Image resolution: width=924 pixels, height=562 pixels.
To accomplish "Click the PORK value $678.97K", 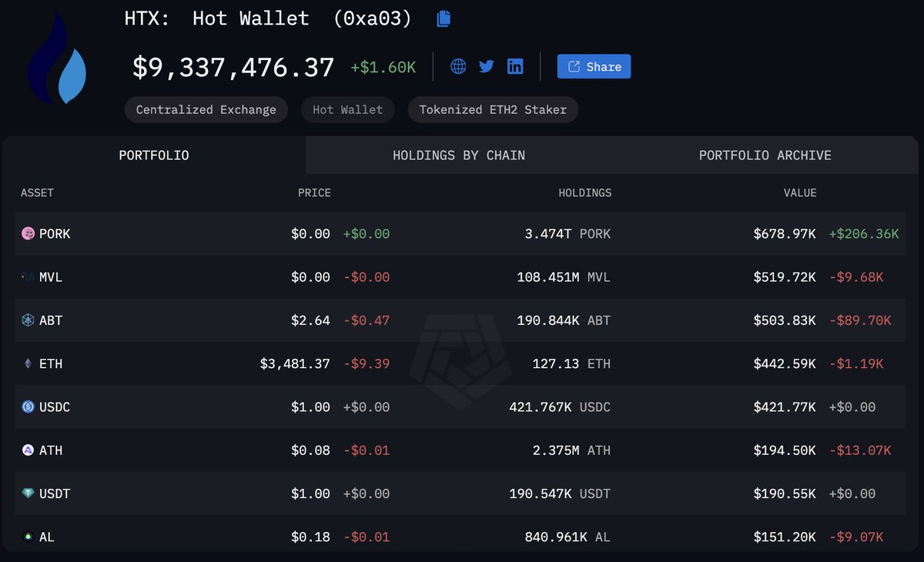I will pyautogui.click(x=785, y=233).
